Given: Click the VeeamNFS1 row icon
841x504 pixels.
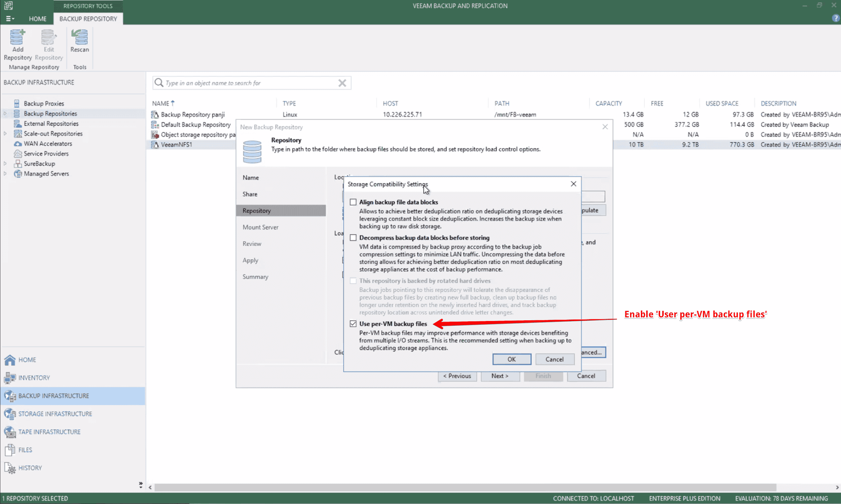Looking at the screenshot, I should point(155,145).
